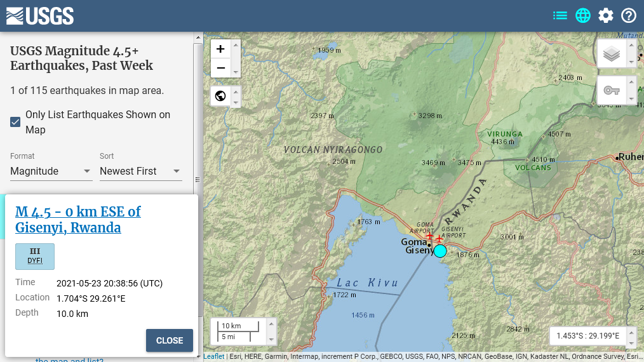This screenshot has width=644, height=362.
Task: Toggle Only List Earthquakes Shown on Map
Action: pyautogui.click(x=15, y=122)
